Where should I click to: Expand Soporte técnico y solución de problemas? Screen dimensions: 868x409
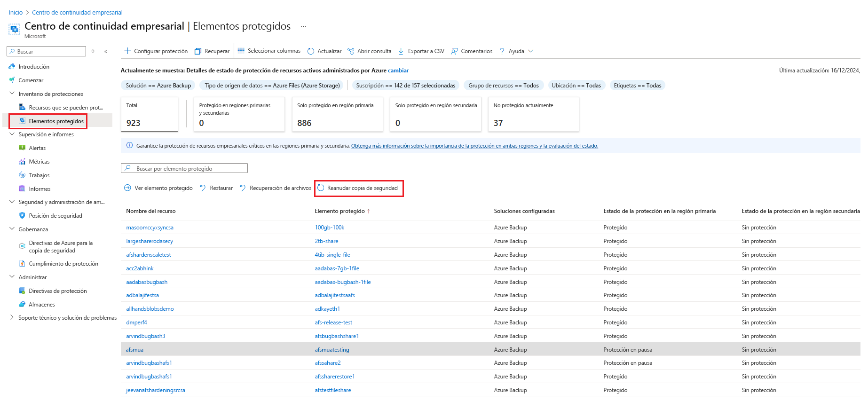[x=12, y=318]
